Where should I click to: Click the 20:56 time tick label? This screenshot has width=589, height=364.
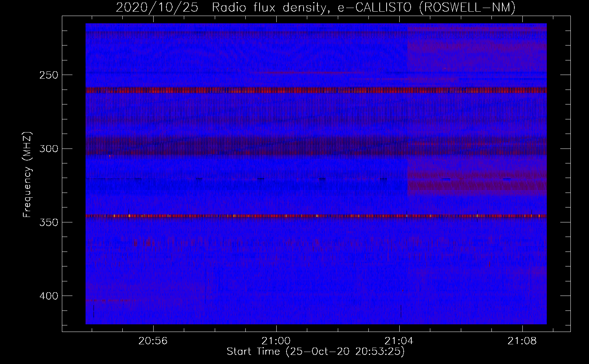153,341
